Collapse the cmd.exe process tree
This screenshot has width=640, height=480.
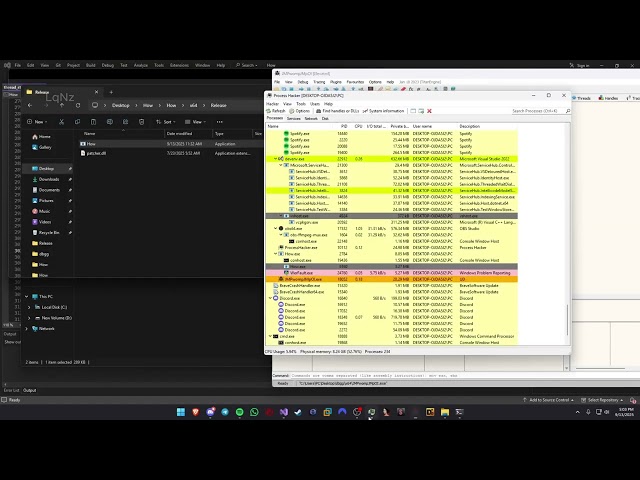click(270, 336)
